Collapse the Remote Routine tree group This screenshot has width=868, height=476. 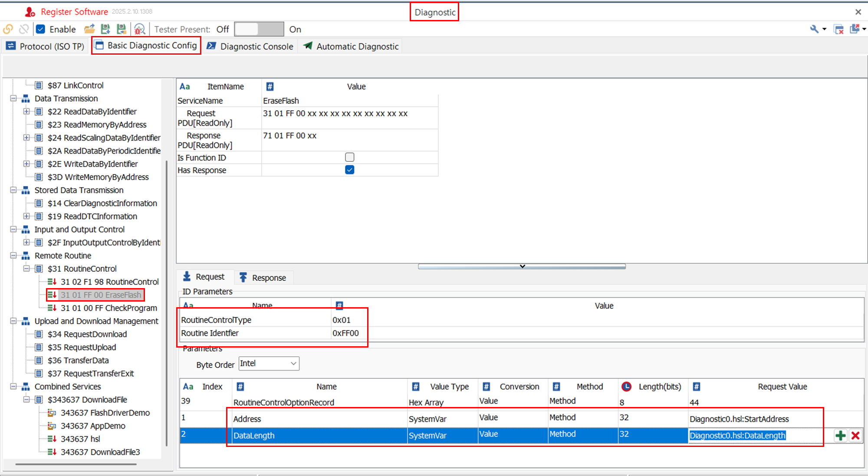click(13, 256)
